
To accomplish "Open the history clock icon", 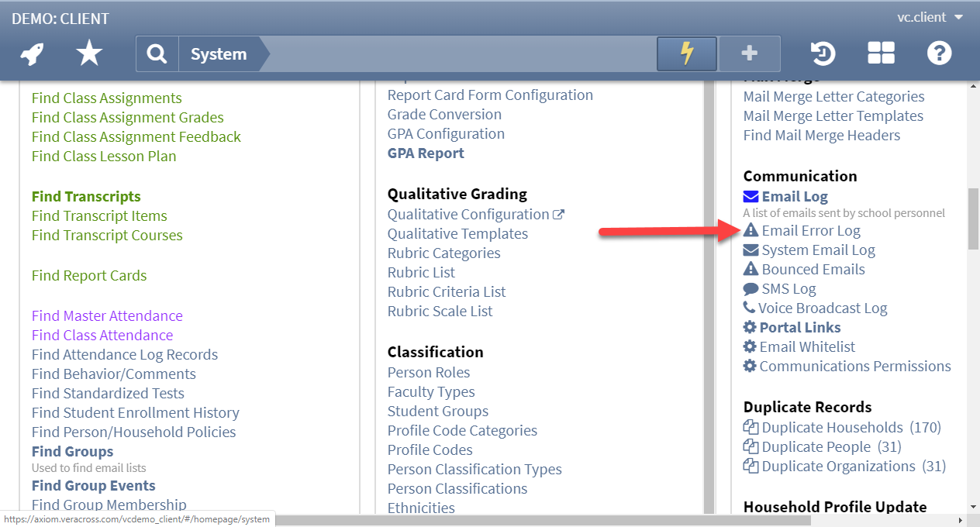I will [x=823, y=53].
